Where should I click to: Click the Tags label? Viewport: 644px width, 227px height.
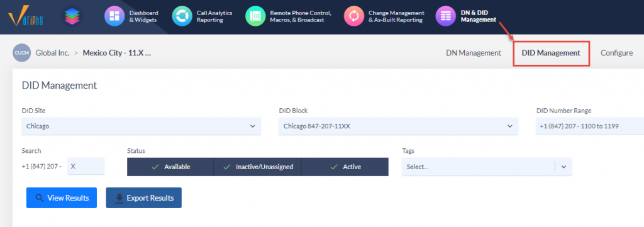408,151
